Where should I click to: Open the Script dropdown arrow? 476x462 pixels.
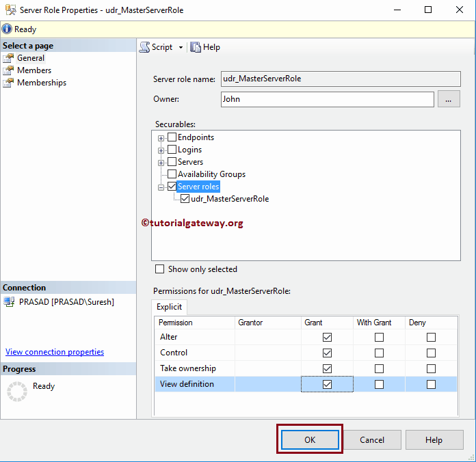181,47
